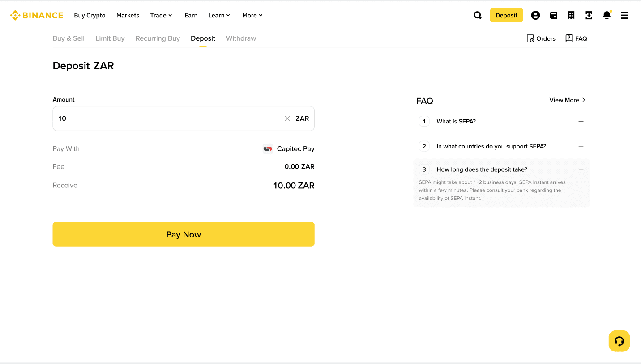Image resolution: width=641 pixels, height=364 pixels.
Task: Go to the Binance logo home
Action: pos(37,15)
